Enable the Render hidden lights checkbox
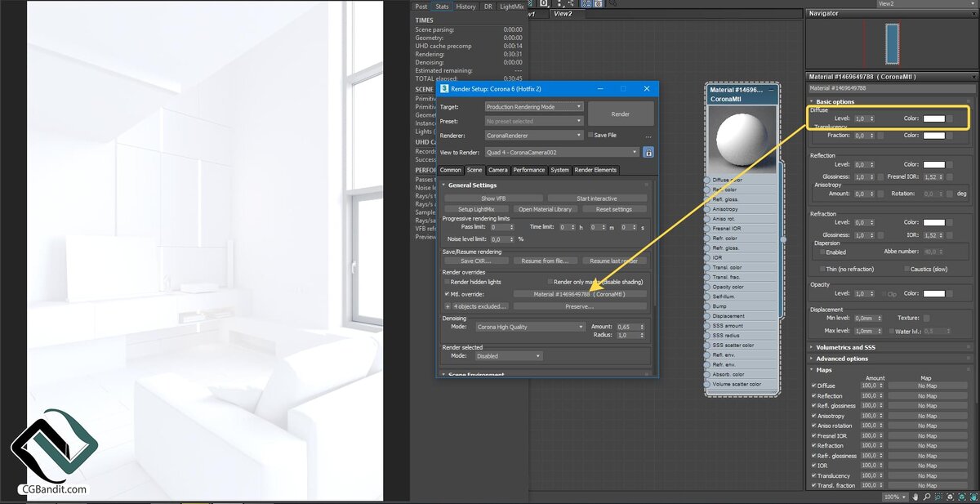The height and width of the screenshot is (504, 980). 447,282
